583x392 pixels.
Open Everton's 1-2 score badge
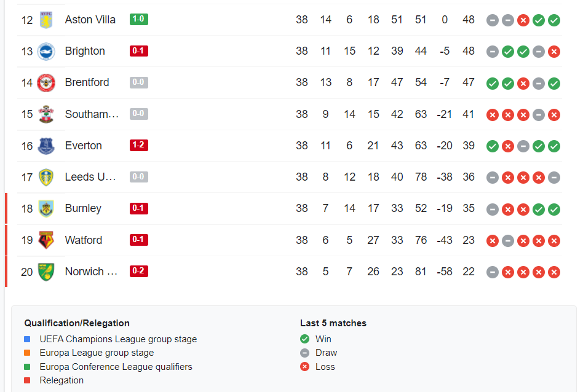point(139,145)
